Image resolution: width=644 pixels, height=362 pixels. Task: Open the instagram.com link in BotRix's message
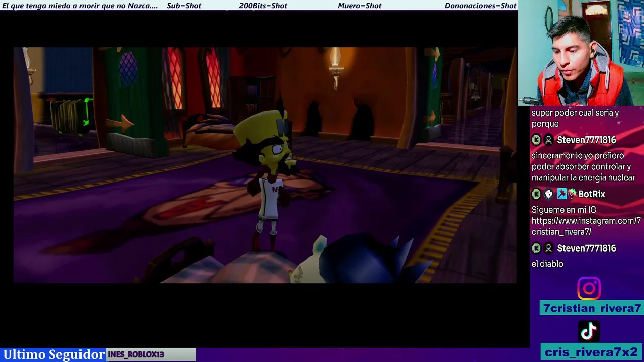click(x=586, y=226)
